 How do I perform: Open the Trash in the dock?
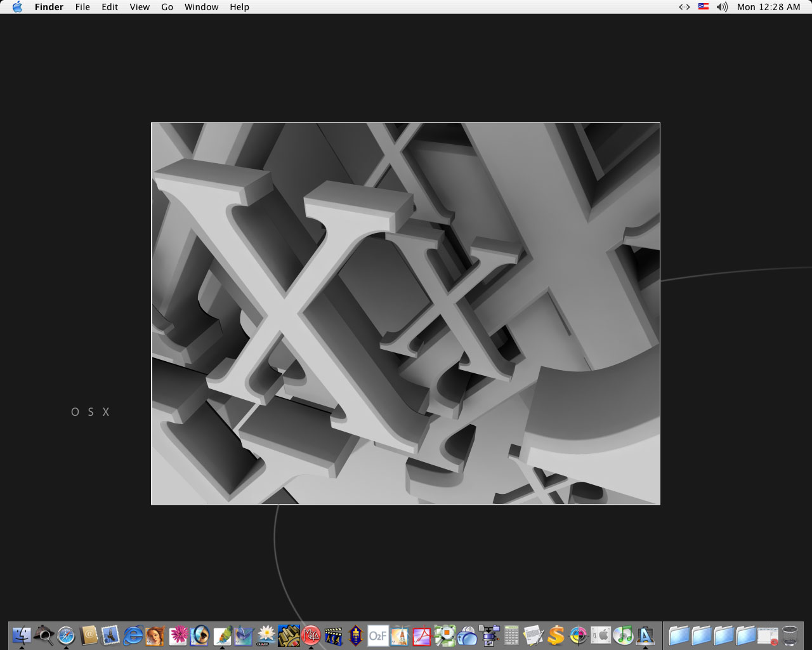pos(790,635)
